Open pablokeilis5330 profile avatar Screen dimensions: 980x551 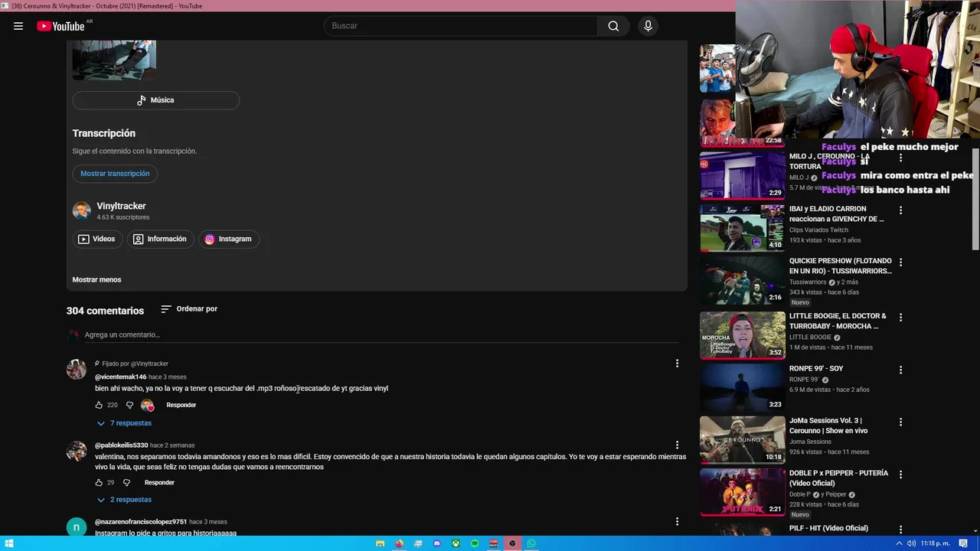pos(77,451)
